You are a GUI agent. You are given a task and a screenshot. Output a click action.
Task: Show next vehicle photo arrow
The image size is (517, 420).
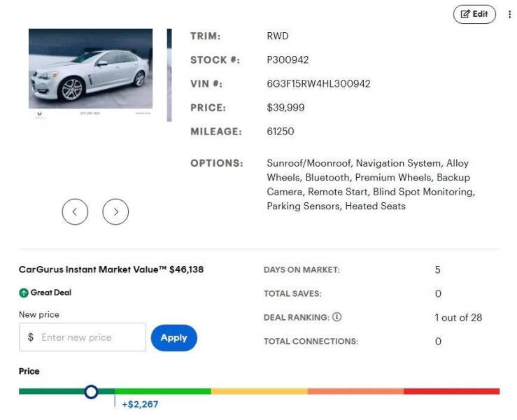click(x=115, y=212)
